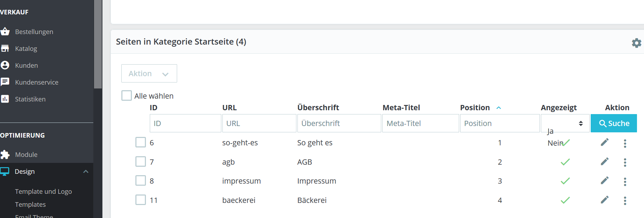The width and height of the screenshot is (644, 218).
Task: Collapse the Design menu section
Action: click(x=86, y=171)
